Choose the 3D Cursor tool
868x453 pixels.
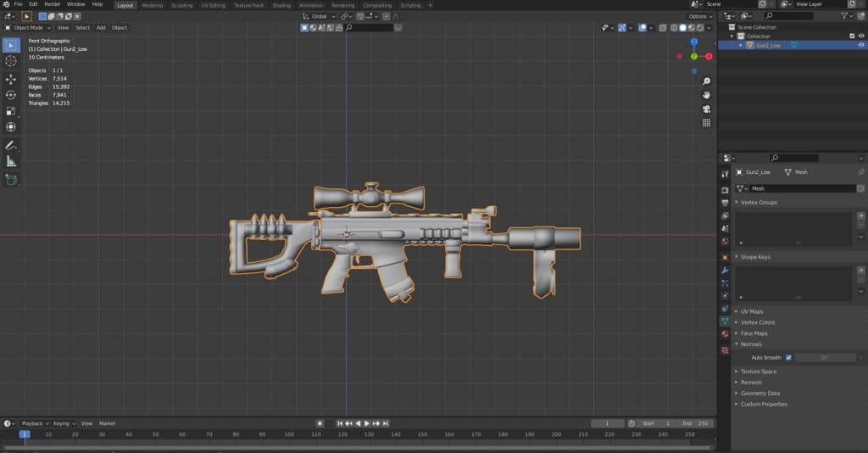pos(11,61)
